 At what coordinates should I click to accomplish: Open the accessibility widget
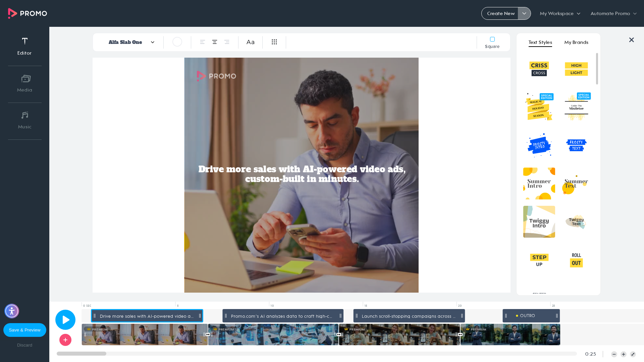12,311
